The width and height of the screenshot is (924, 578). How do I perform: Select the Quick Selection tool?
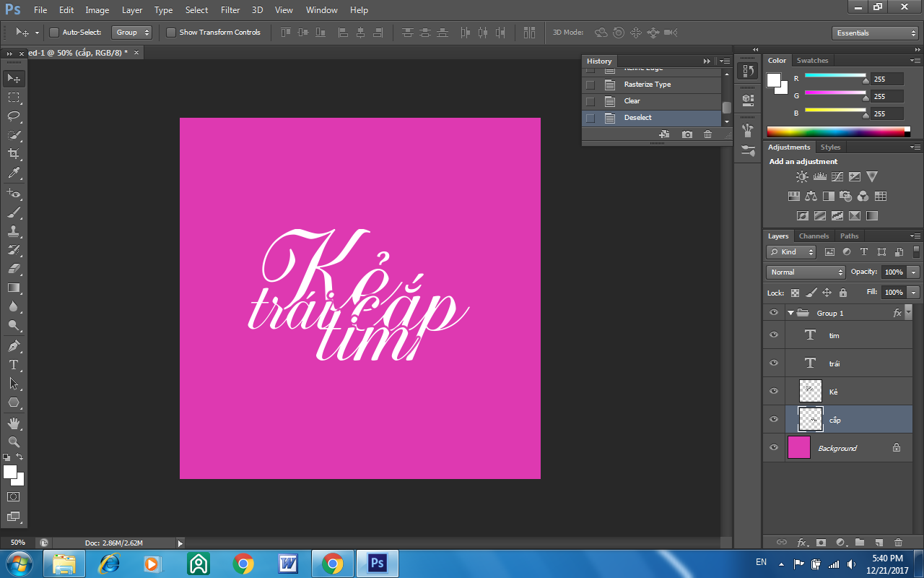click(14, 135)
